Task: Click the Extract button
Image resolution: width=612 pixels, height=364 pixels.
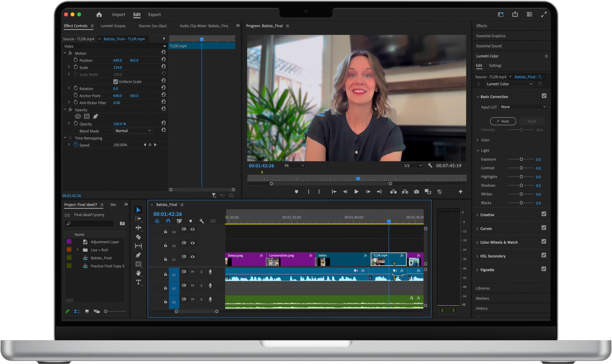Action: point(405,192)
